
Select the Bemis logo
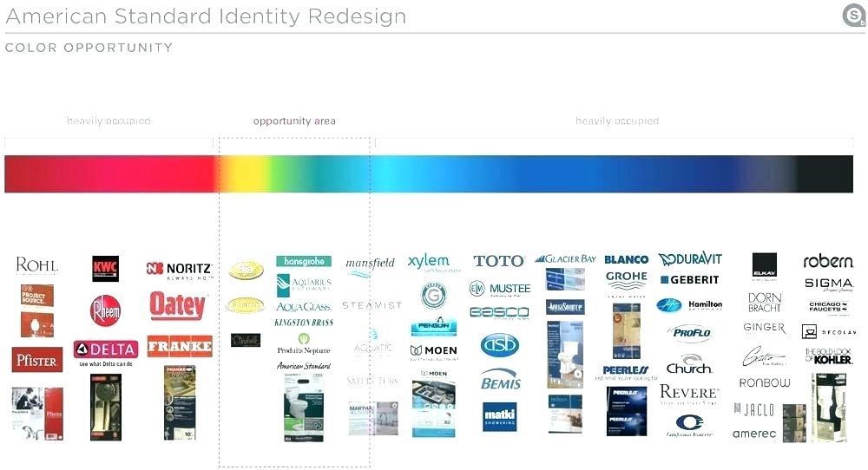click(x=501, y=380)
